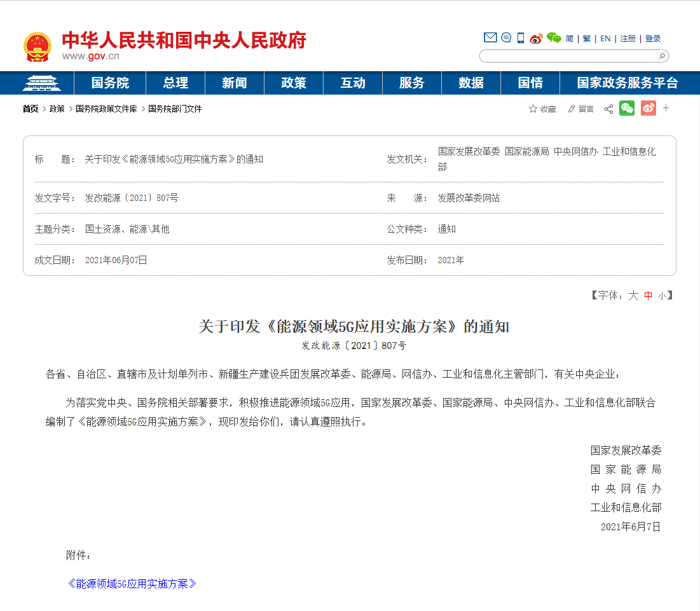Image resolution: width=700 pixels, height=611 pixels.
Task: Click the plus icon for more share options
Action: point(666,108)
